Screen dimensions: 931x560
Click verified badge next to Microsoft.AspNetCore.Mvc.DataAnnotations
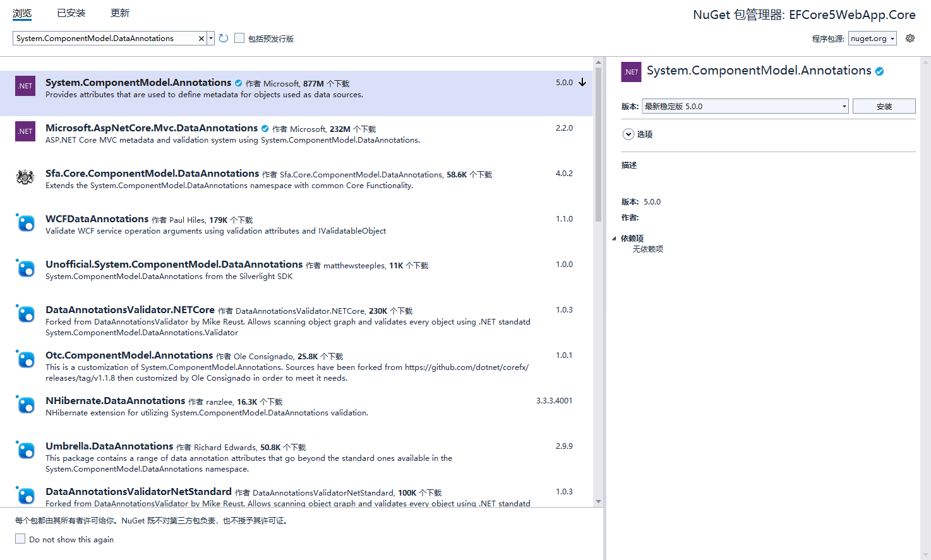tap(265, 129)
